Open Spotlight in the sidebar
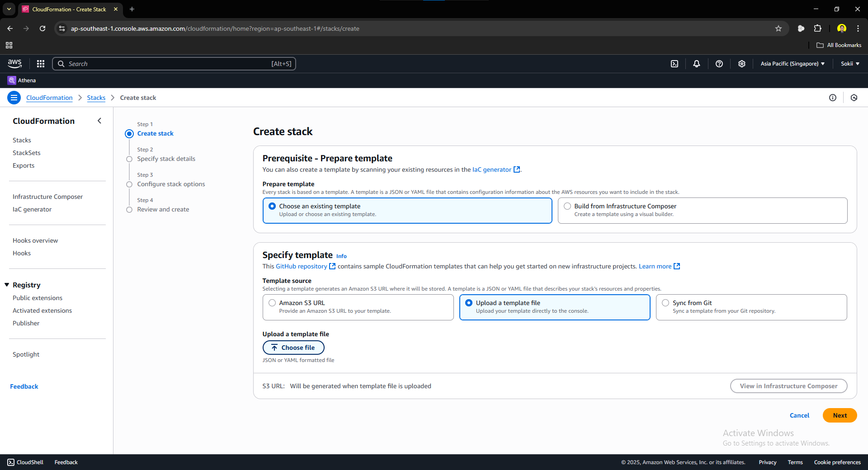This screenshot has width=868, height=470. [26, 354]
